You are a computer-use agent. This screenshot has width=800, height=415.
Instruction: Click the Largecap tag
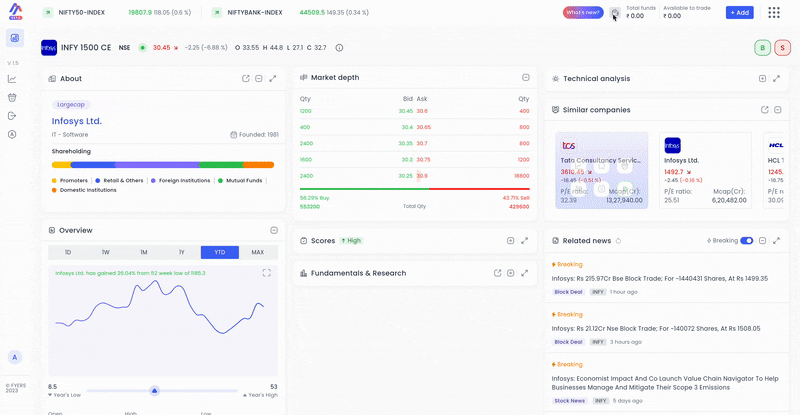point(71,105)
